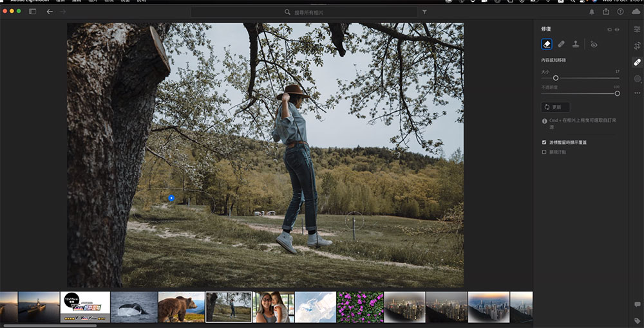This screenshot has width=644, height=328.
Task: Open the notifications bell icon
Action: (592, 12)
